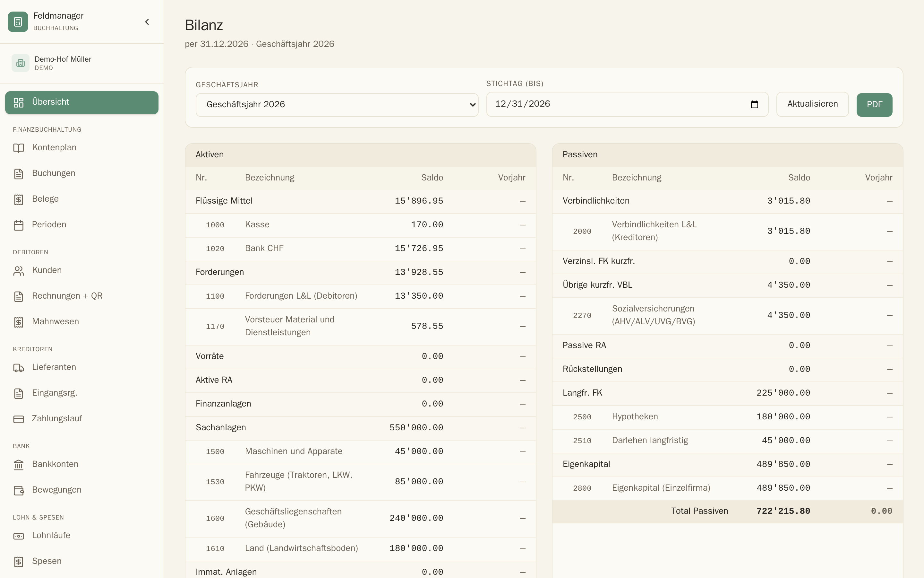Image resolution: width=924 pixels, height=578 pixels.
Task: Open Buchungen in the sidebar
Action: click(x=82, y=173)
